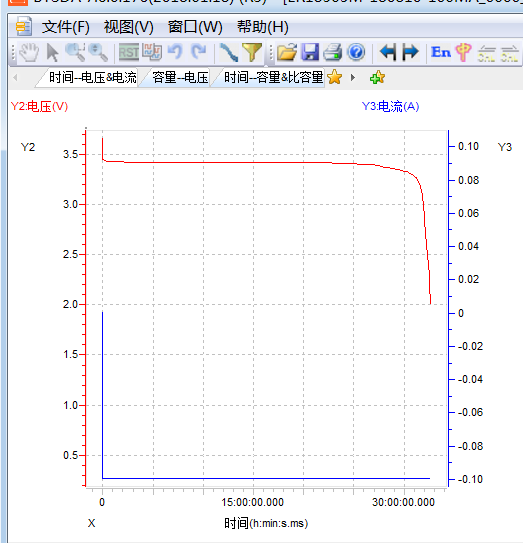Open a file with the folder icon
Screen dimensions: 523x543
point(287,53)
